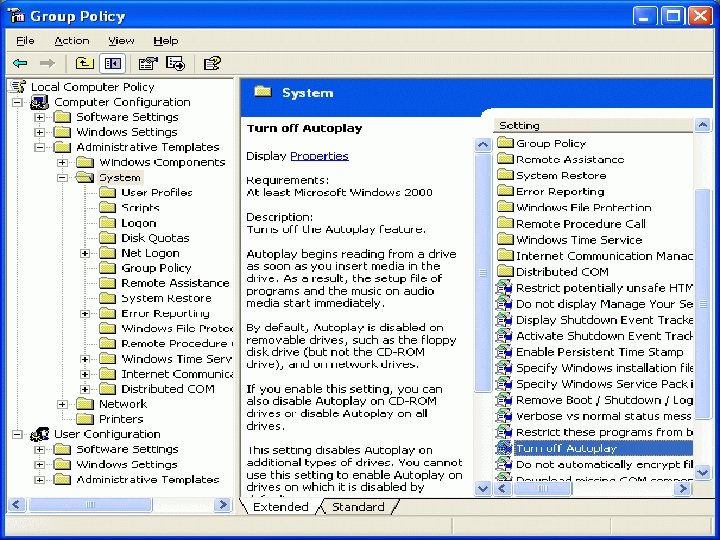This screenshot has height=540, width=720.
Task: Click the Turn off Autoplay policy icon
Action: coord(504,448)
